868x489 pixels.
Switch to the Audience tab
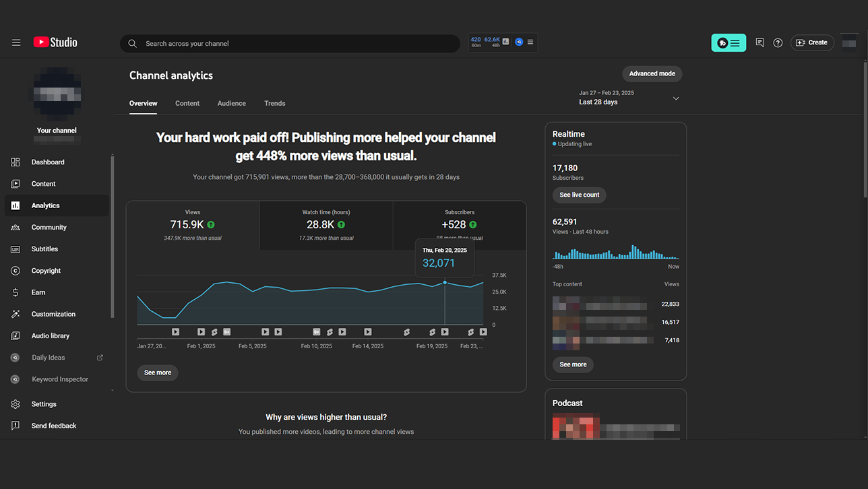coord(231,104)
